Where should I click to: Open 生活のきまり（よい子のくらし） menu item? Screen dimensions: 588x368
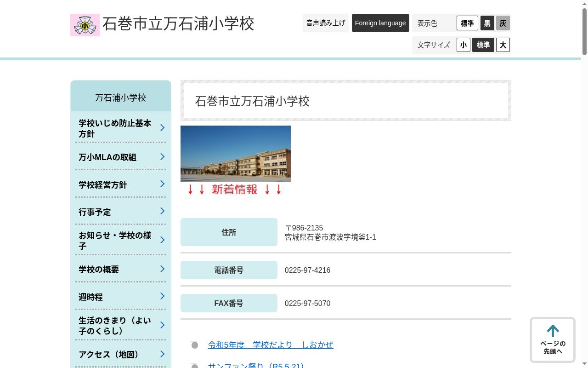[121, 325]
